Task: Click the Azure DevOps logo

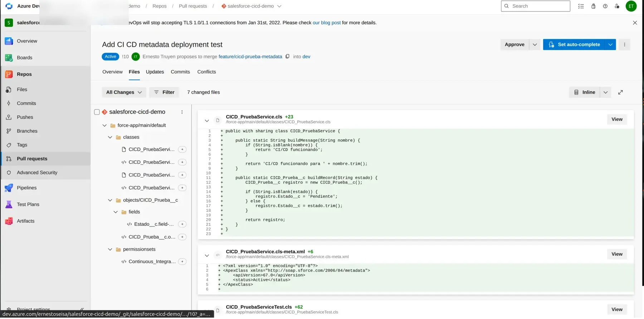Action: [x=9, y=6]
